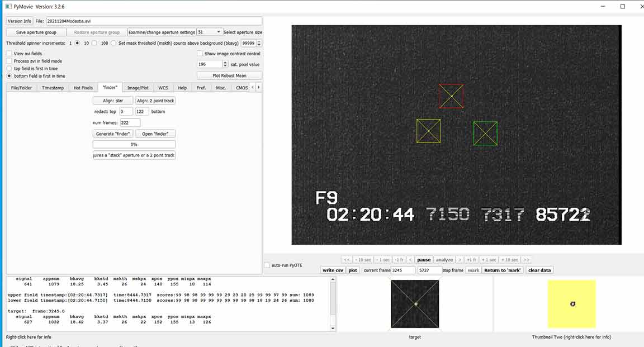Click the num frames field showing 222
Screen dimensions: 644x347
pos(130,123)
